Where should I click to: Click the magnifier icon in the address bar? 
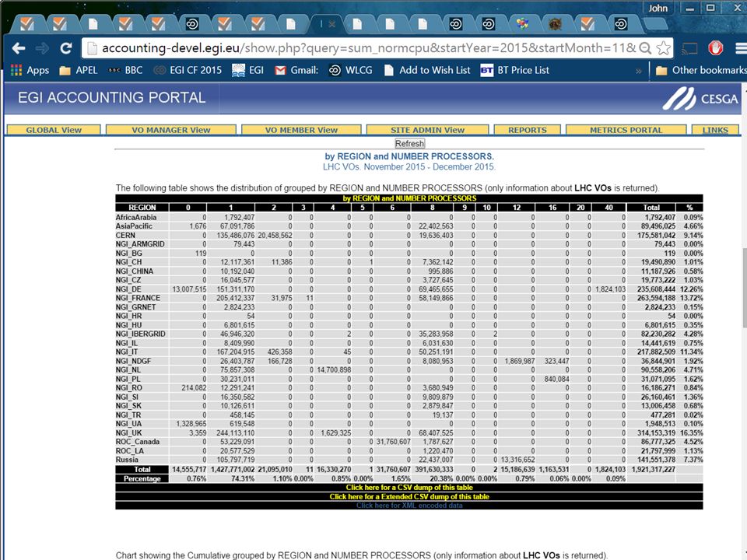coord(645,48)
